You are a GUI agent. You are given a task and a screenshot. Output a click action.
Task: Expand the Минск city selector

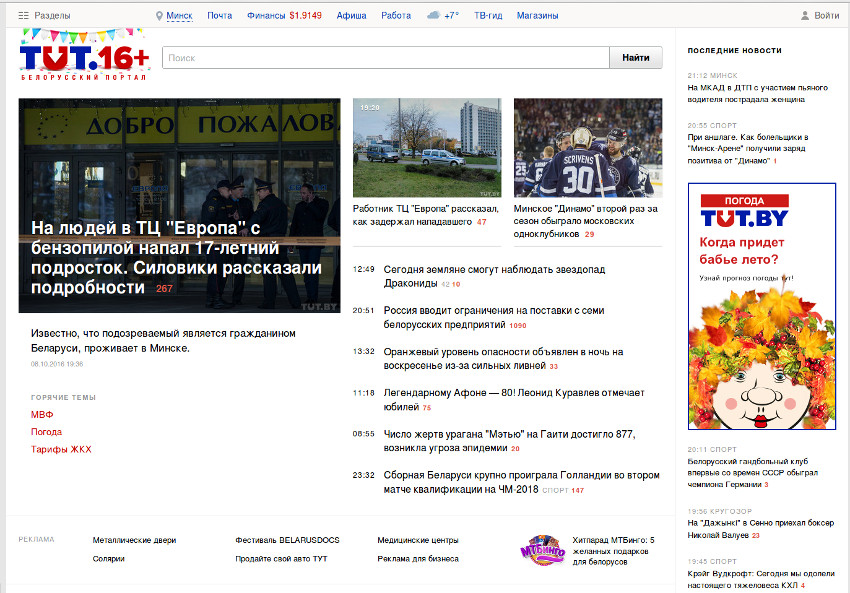pos(179,16)
